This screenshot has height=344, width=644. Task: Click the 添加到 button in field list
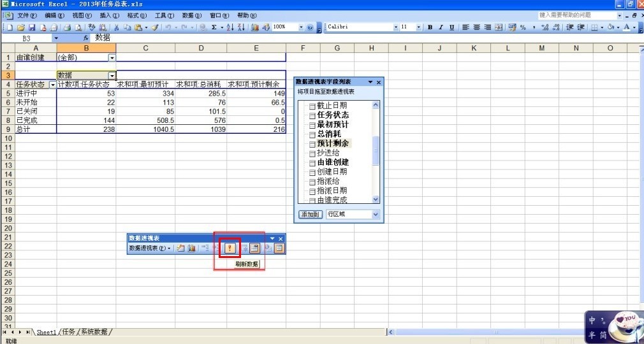[310, 215]
